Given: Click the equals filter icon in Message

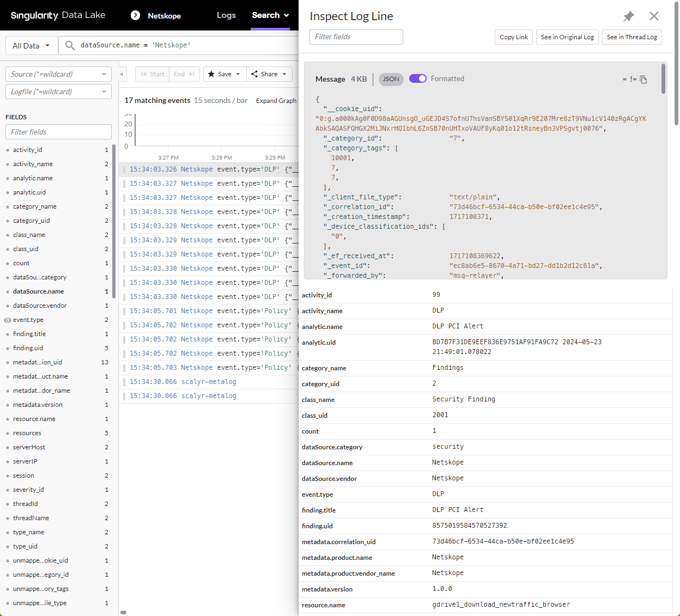Looking at the screenshot, I should click(624, 80).
